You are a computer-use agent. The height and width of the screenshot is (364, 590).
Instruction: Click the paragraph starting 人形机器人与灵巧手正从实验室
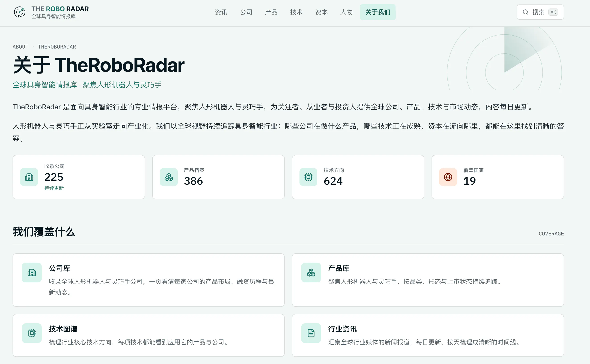288,132
